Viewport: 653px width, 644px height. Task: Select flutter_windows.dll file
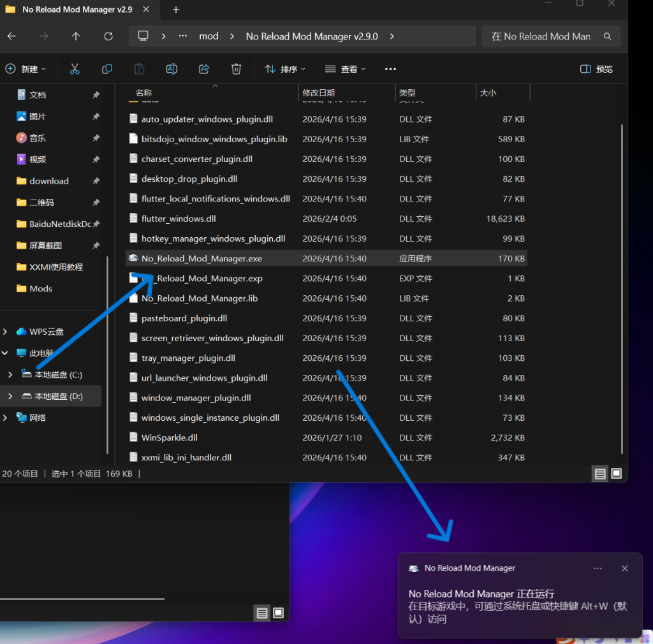(x=326, y=219)
